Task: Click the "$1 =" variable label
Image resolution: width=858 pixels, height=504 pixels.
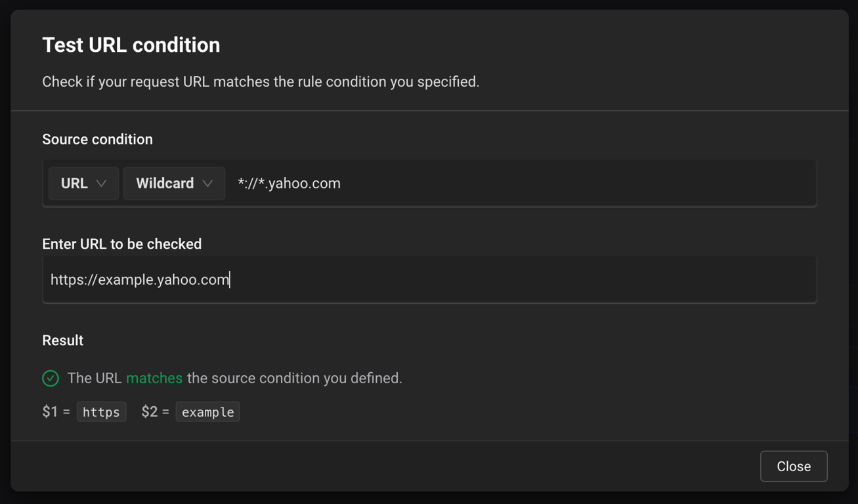Action: (56, 412)
